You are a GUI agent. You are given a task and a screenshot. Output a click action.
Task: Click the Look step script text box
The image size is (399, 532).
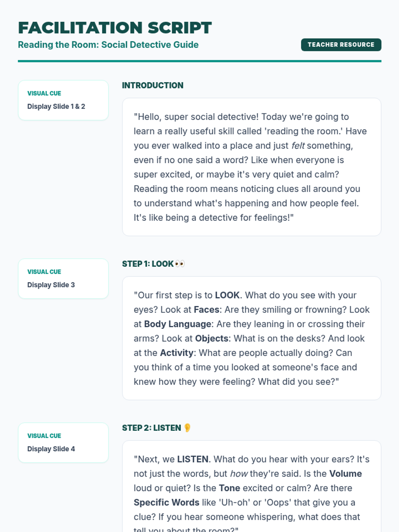(252, 338)
